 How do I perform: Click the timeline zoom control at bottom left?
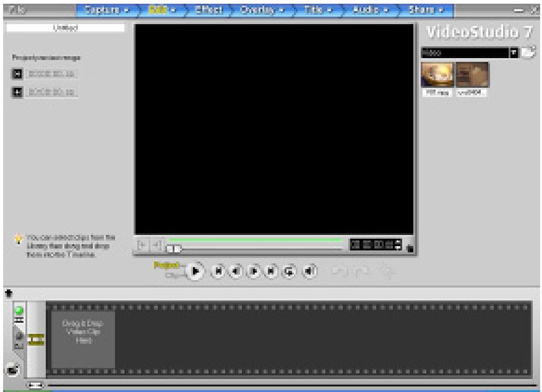click(35, 385)
